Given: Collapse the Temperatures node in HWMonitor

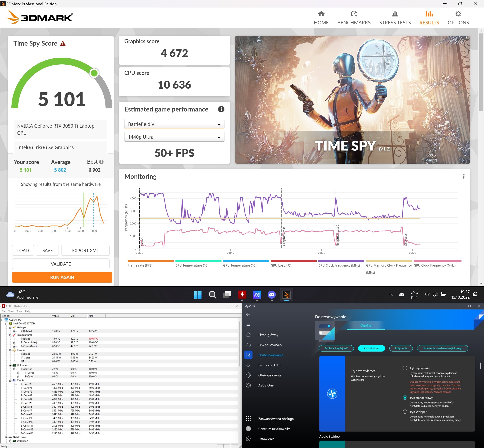Looking at the screenshot, I should coord(10,335).
